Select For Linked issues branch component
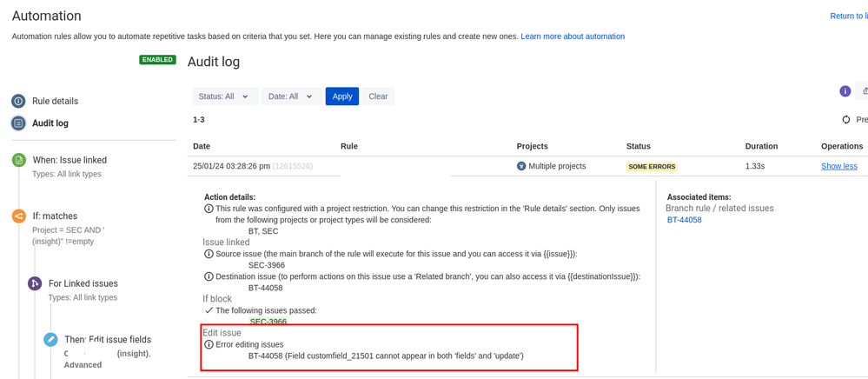The width and height of the screenshot is (868, 379). tap(83, 283)
